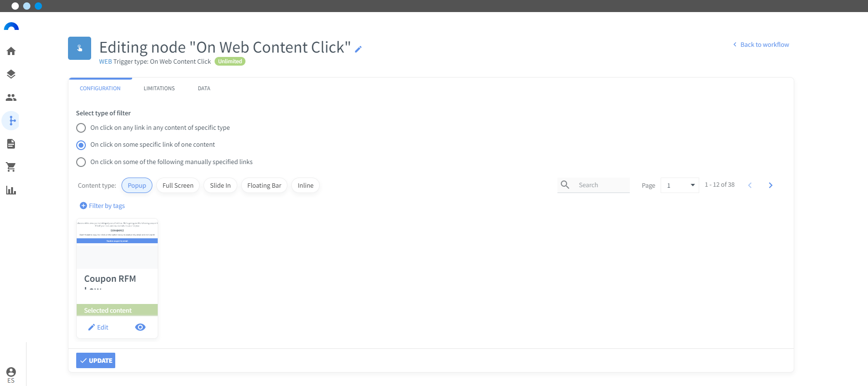
Task: Select 'On click on any link' radio option
Action: pos(81,128)
